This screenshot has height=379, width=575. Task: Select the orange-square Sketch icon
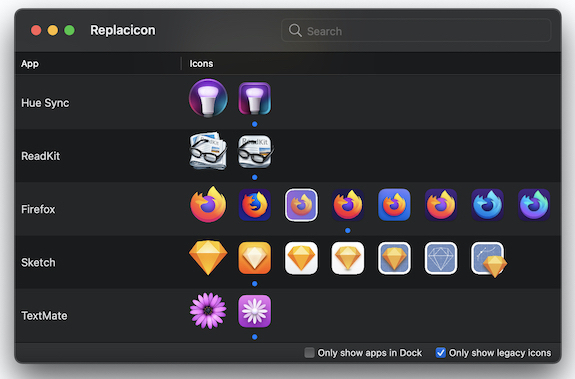(254, 258)
